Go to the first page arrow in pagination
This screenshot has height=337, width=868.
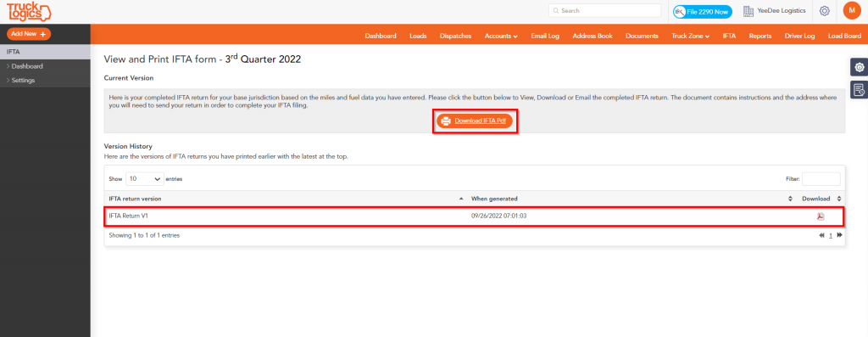(x=821, y=235)
